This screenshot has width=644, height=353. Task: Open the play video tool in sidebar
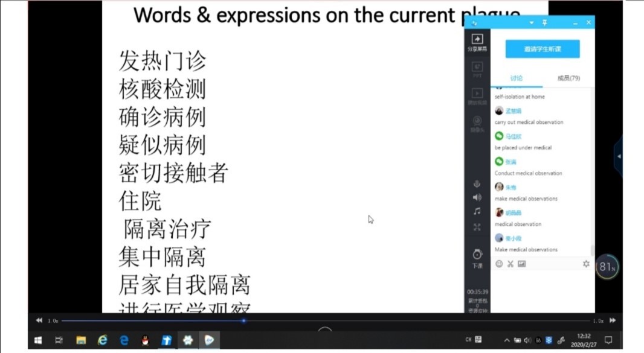477,95
